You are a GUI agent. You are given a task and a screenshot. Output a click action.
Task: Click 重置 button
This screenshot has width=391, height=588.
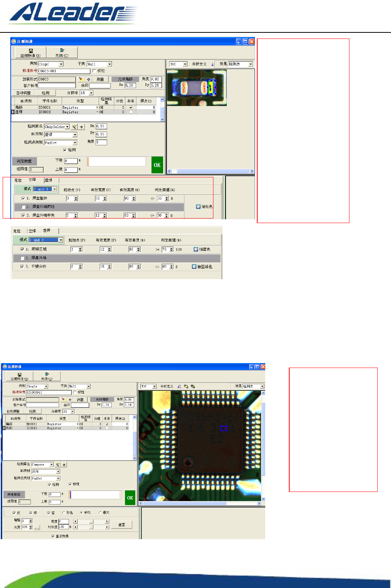coord(122,525)
